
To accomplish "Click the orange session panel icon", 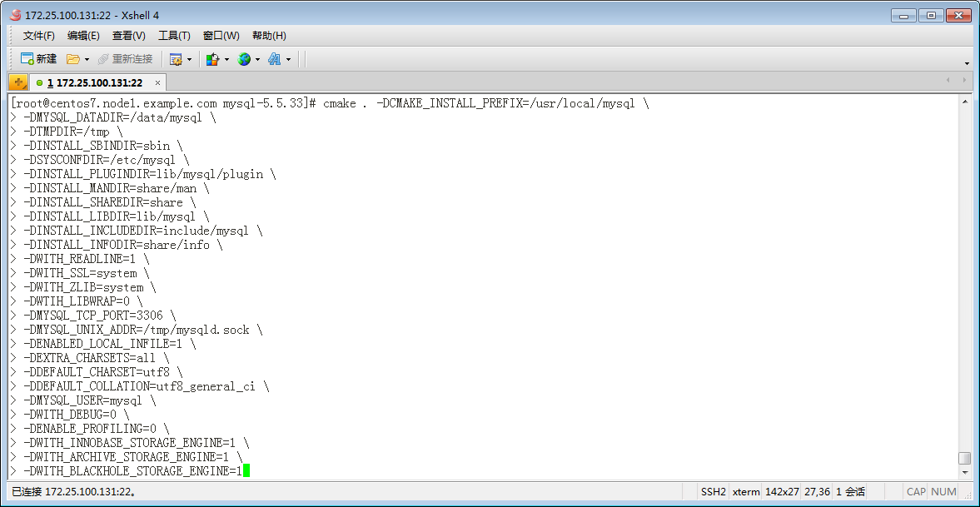I will tap(17, 82).
